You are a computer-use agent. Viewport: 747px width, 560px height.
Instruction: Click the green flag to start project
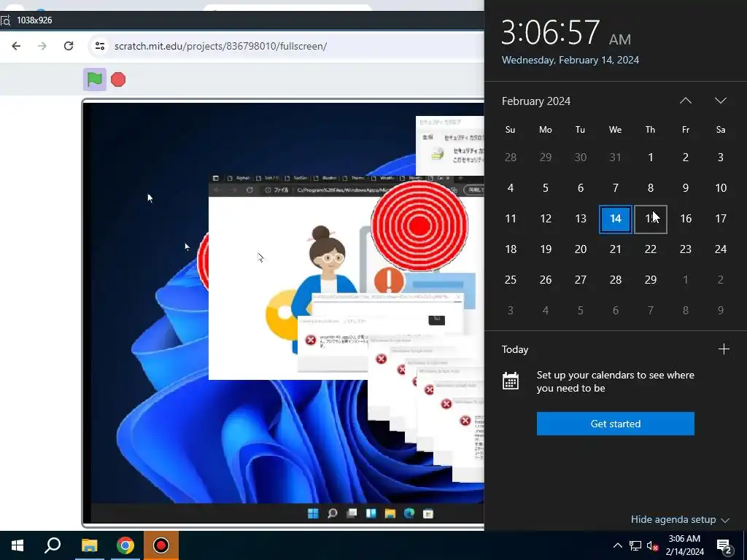[94, 79]
